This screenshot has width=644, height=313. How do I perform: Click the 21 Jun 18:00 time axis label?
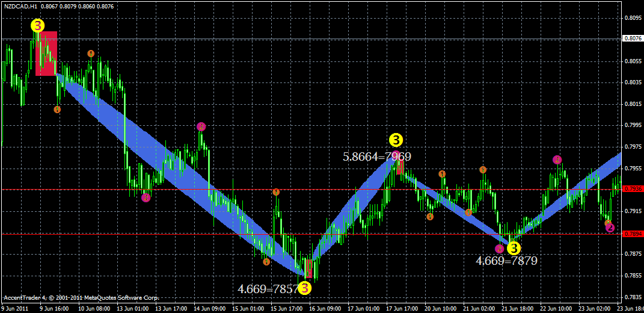pos(519,308)
